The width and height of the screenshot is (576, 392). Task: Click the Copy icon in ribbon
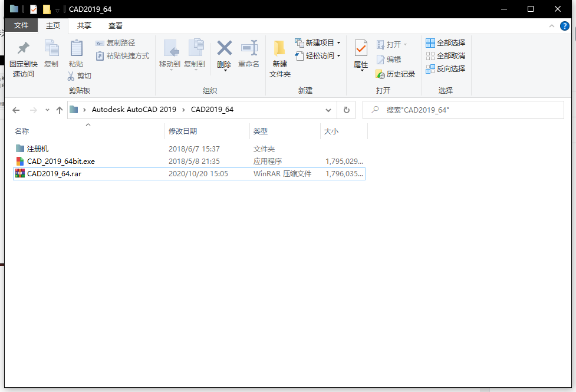tap(51, 49)
